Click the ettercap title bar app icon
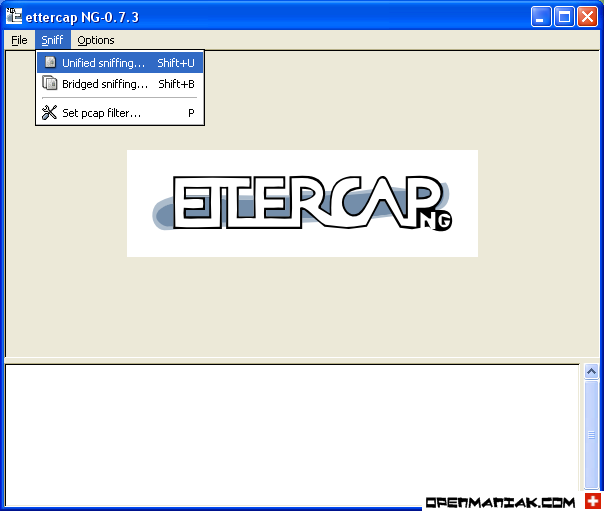Image resolution: width=604 pixels, height=511 pixels. point(14,16)
